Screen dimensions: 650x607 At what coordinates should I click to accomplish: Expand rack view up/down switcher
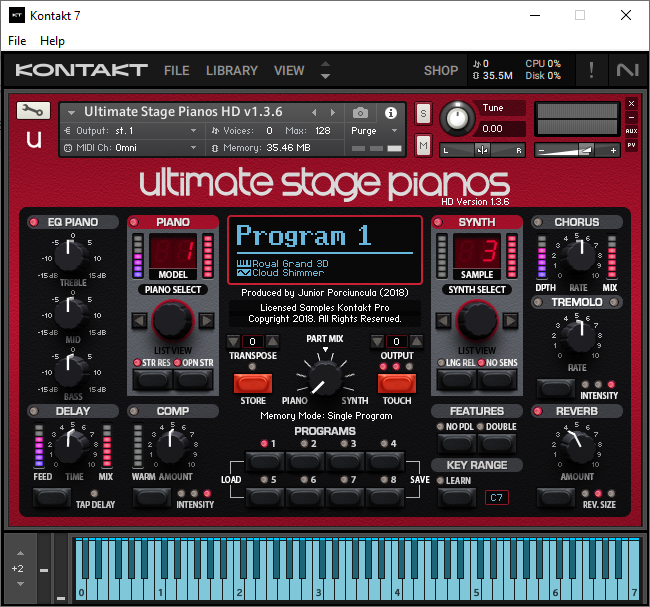pyautogui.click(x=325, y=70)
